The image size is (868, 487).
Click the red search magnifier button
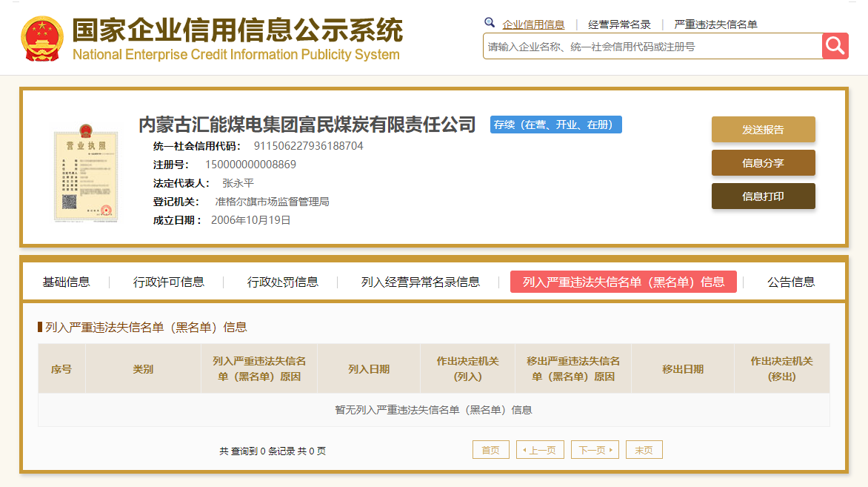835,46
